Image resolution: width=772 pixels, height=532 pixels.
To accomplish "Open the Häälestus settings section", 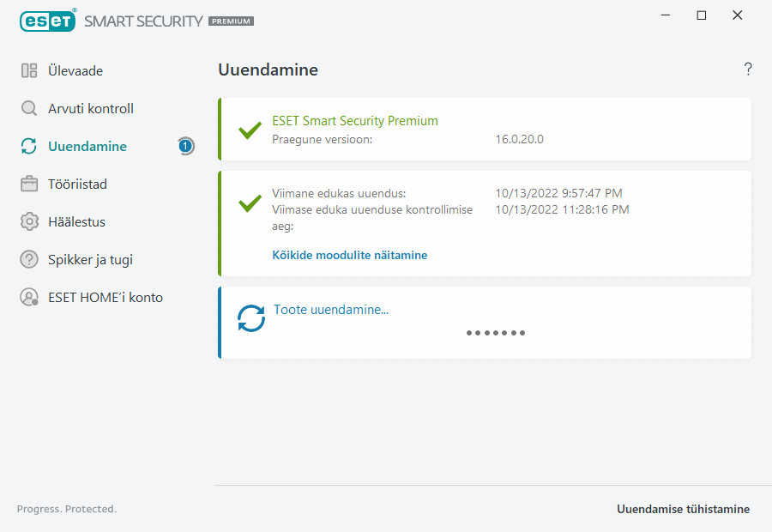I will (x=76, y=222).
